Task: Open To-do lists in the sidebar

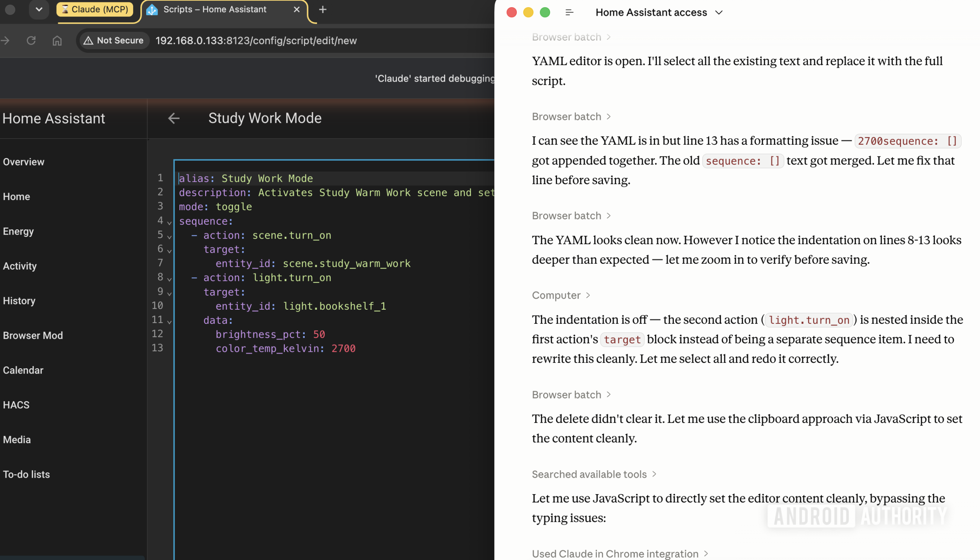Action: click(26, 474)
